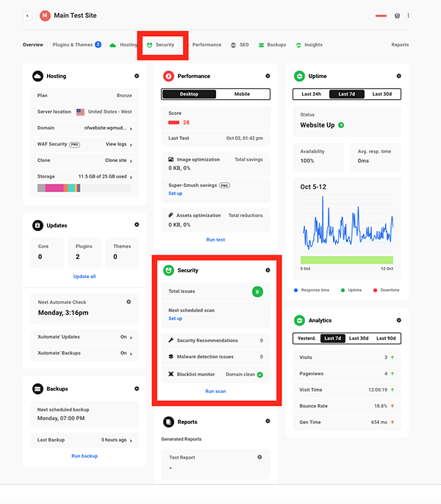441x504 pixels.
Task: Open the three-dot site options menu
Action: 409,15
